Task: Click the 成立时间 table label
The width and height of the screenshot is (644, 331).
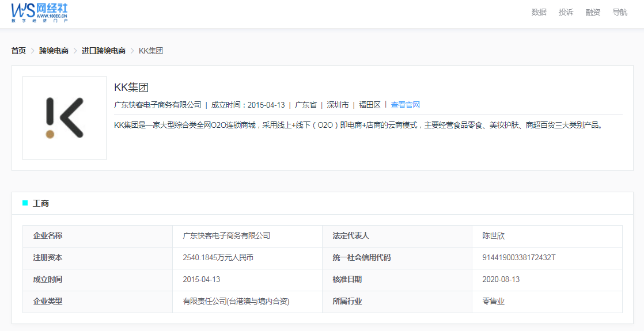Action: click(48, 279)
